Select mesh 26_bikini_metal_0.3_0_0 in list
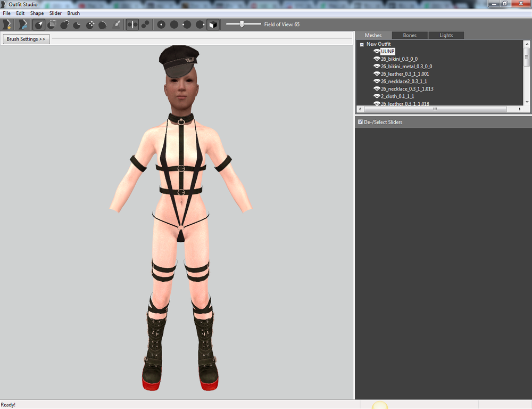 406,67
